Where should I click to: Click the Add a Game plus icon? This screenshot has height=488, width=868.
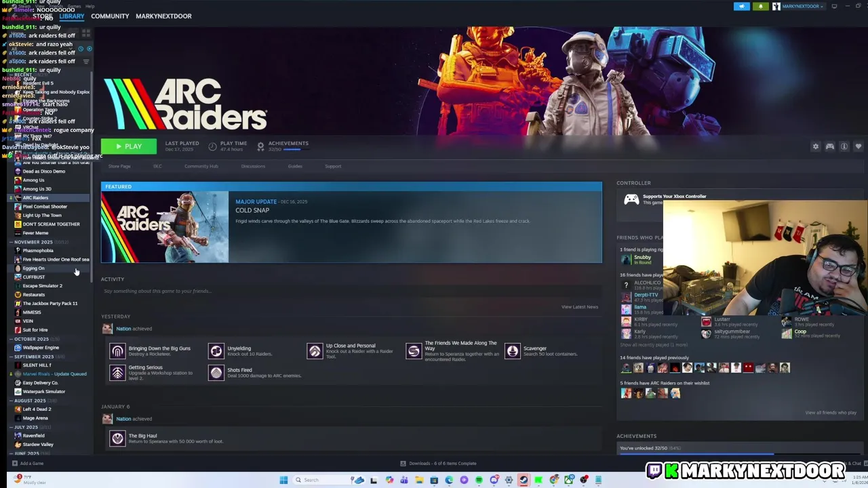point(14,464)
